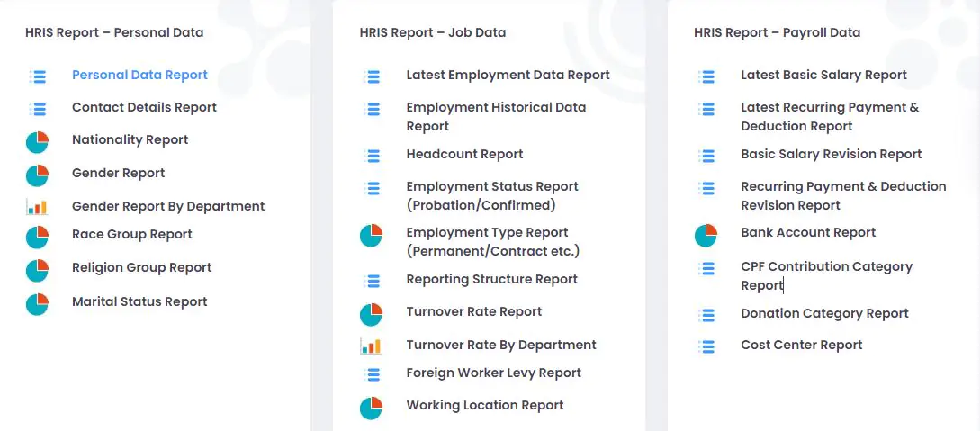Image resolution: width=980 pixels, height=431 pixels.
Task: View the Race Group Report
Action: coord(132,234)
